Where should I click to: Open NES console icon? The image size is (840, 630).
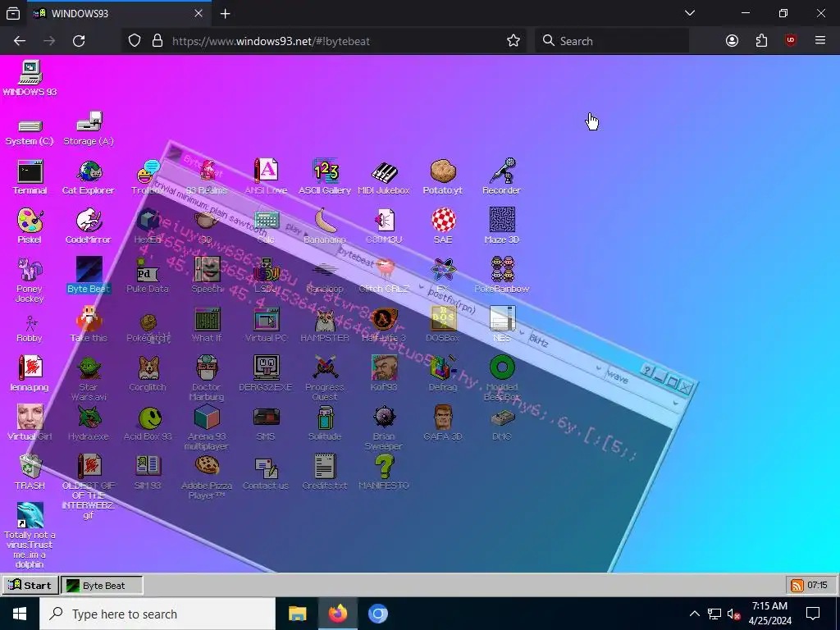[x=502, y=318]
